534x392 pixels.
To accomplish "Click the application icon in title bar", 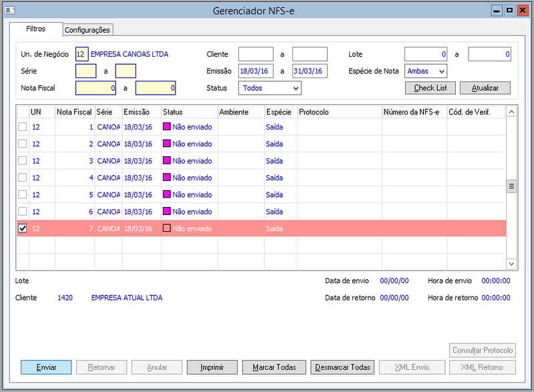I will coord(10,10).
